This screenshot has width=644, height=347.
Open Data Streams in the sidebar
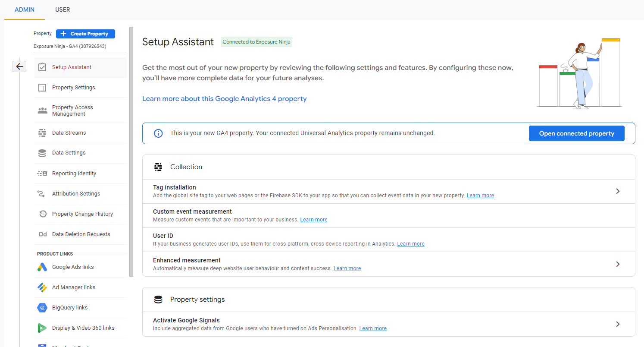click(x=81, y=133)
